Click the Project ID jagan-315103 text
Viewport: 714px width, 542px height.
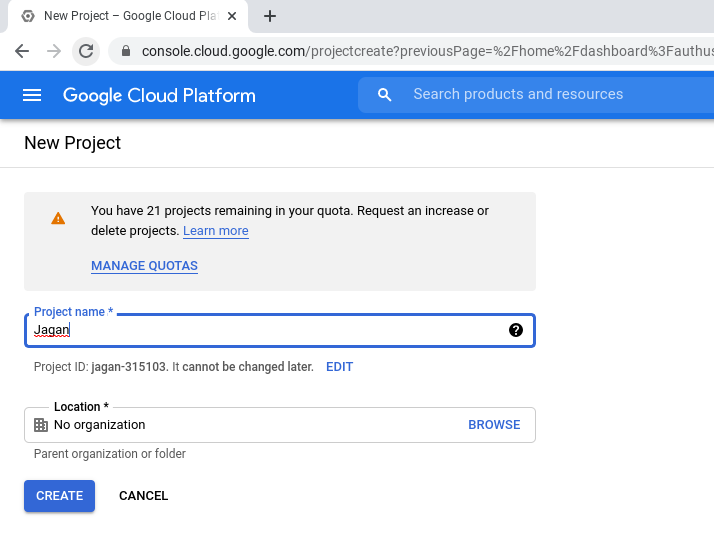click(x=130, y=367)
